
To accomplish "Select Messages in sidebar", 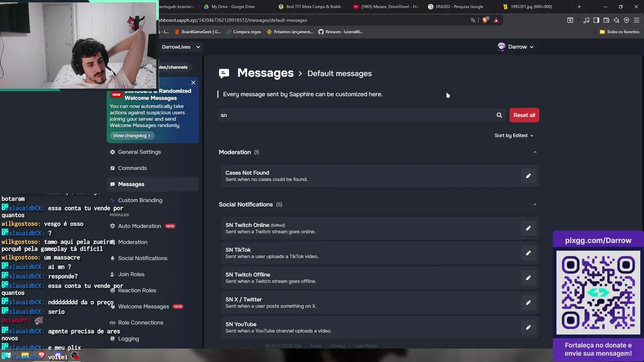I will click(x=153, y=184).
